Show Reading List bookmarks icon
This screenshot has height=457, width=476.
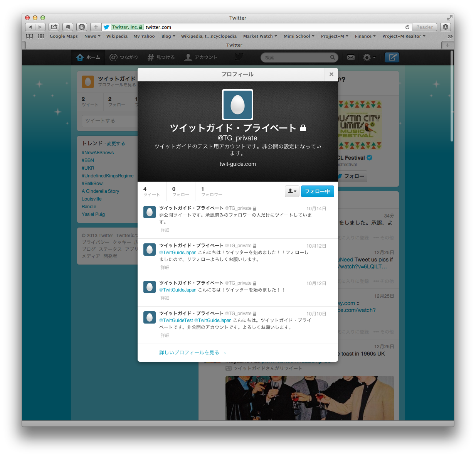[x=30, y=36]
